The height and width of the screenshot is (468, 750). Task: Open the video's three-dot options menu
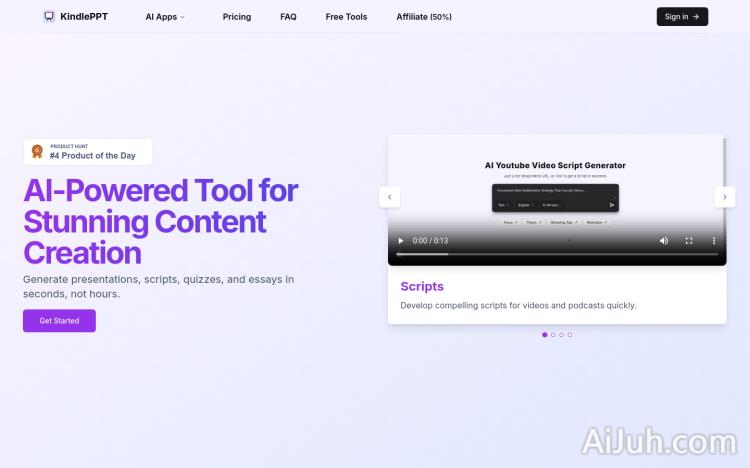click(713, 241)
